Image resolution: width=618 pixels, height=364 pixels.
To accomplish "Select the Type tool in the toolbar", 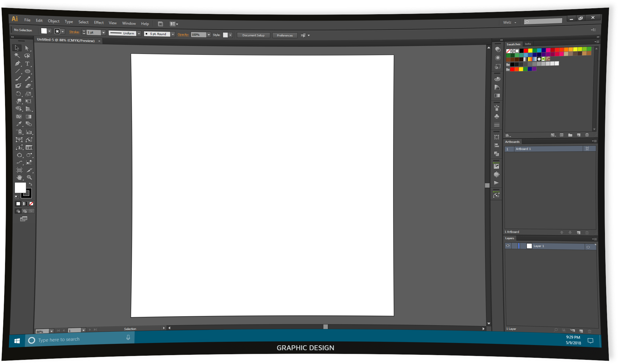I will (28, 63).
